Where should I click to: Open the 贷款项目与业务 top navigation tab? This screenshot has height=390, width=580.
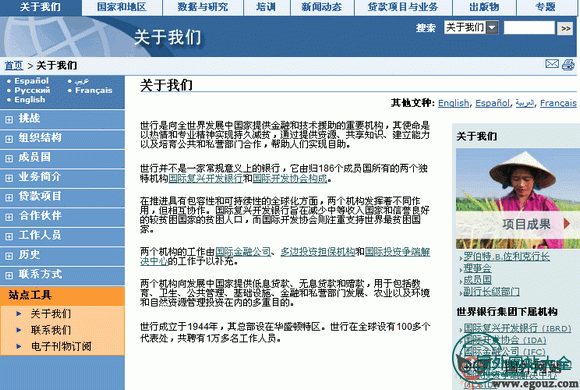402,7
